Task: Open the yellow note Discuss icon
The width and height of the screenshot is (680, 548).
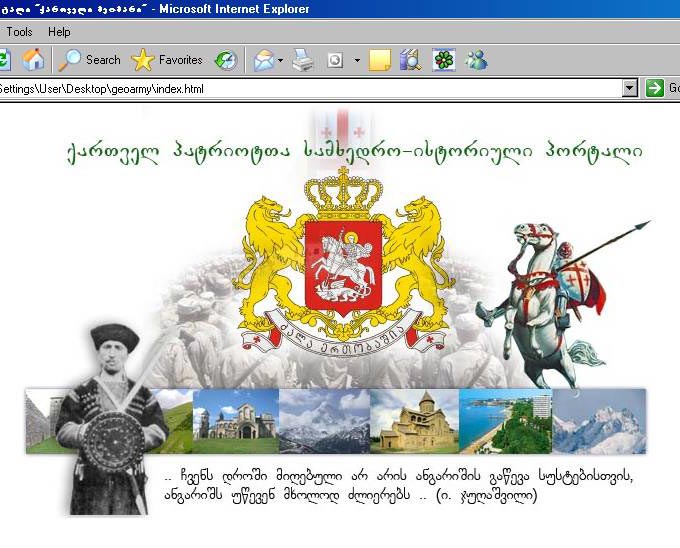Action: (x=379, y=60)
